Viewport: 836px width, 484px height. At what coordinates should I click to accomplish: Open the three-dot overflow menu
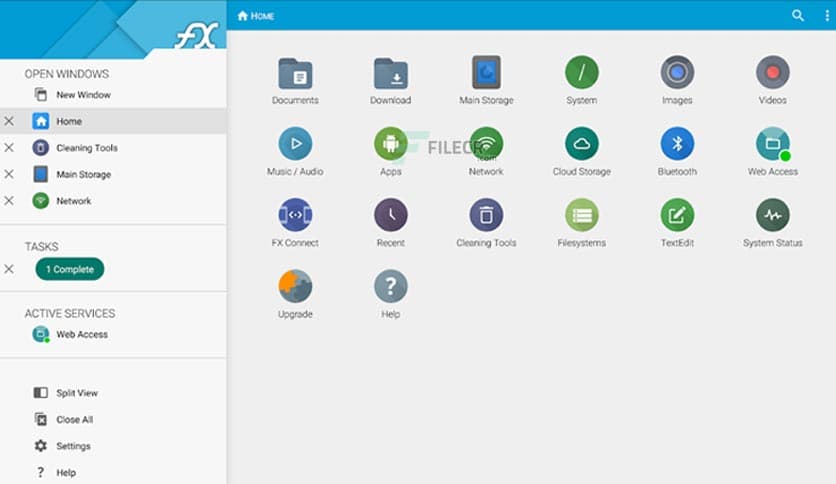[827, 15]
